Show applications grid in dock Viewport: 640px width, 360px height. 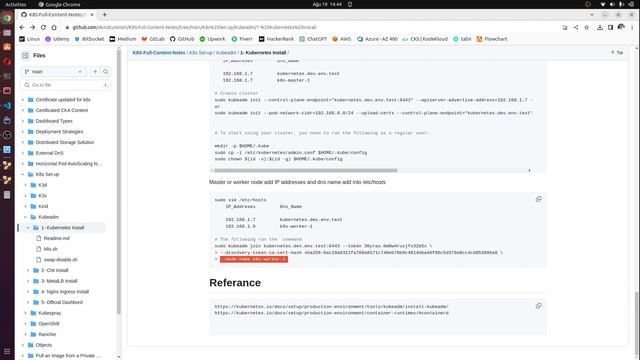coord(7,351)
